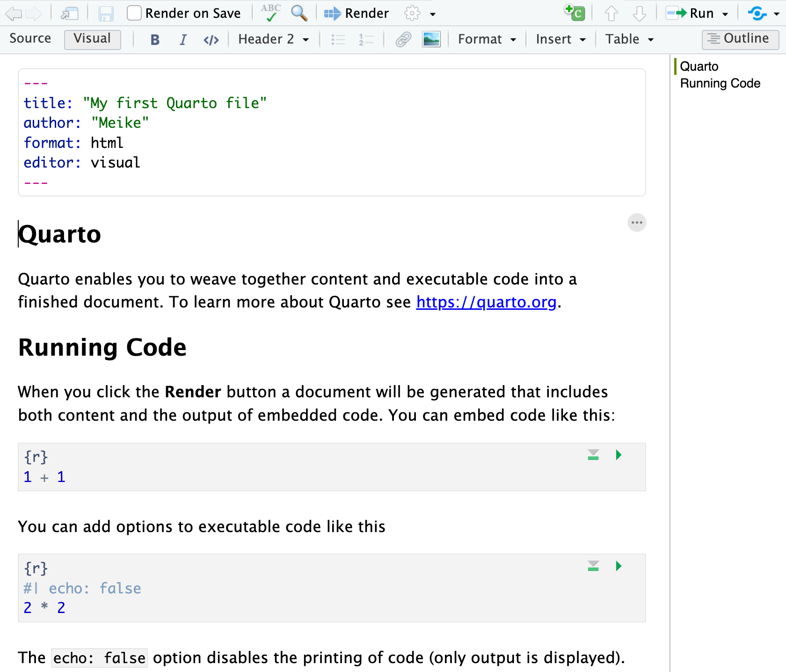Run the spell check (ABC) icon
The image size is (786, 672).
coord(271,13)
